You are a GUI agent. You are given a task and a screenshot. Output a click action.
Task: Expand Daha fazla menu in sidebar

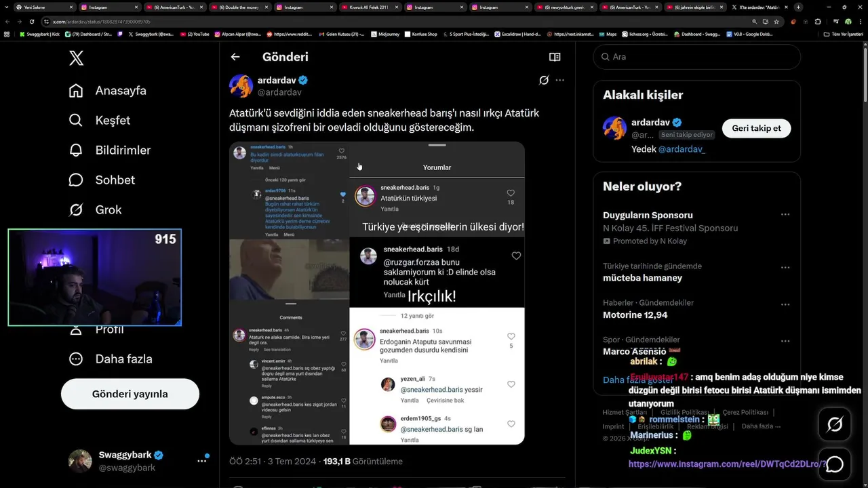[x=111, y=359]
